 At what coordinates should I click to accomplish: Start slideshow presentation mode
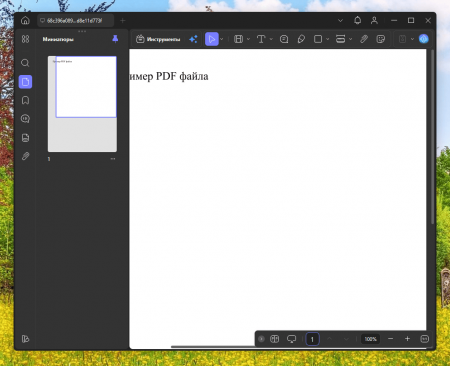[x=291, y=339]
